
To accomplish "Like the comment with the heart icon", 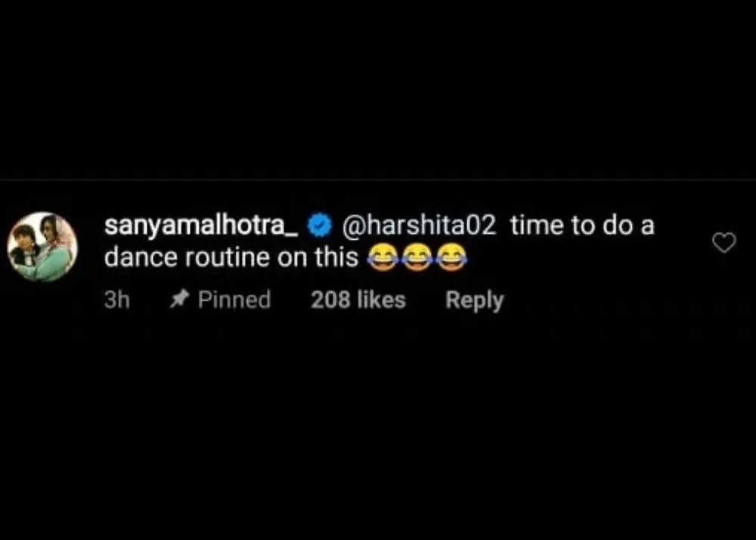I will [x=724, y=243].
